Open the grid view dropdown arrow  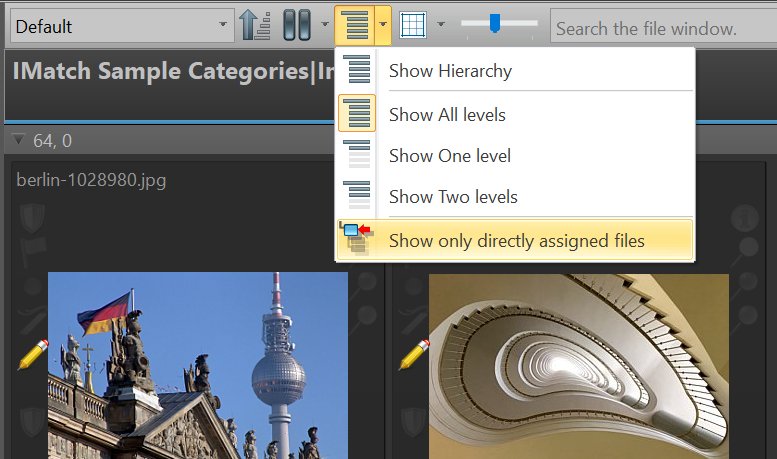pyautogui.click(x=441, y=24)
